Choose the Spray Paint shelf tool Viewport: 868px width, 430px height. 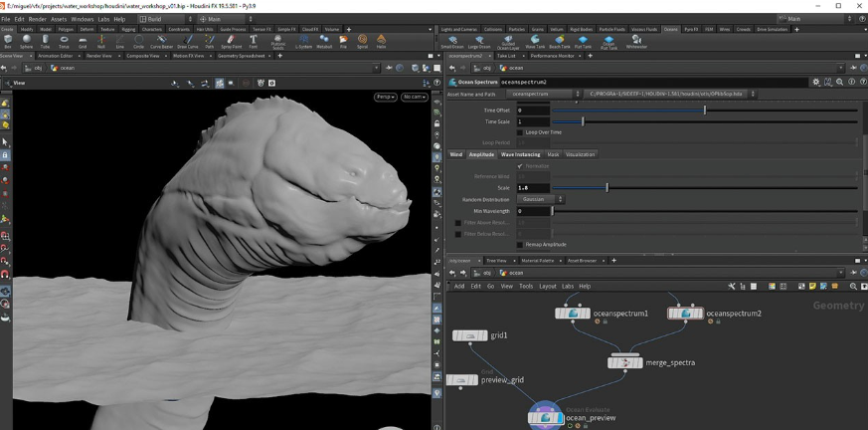[x=231, y=41]
